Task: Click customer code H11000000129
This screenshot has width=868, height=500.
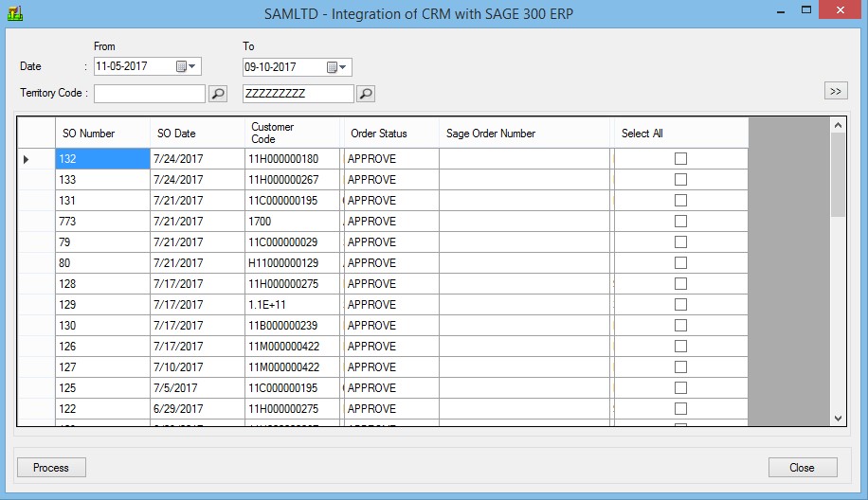Action: pyautogui.click(x=292, y=262)
